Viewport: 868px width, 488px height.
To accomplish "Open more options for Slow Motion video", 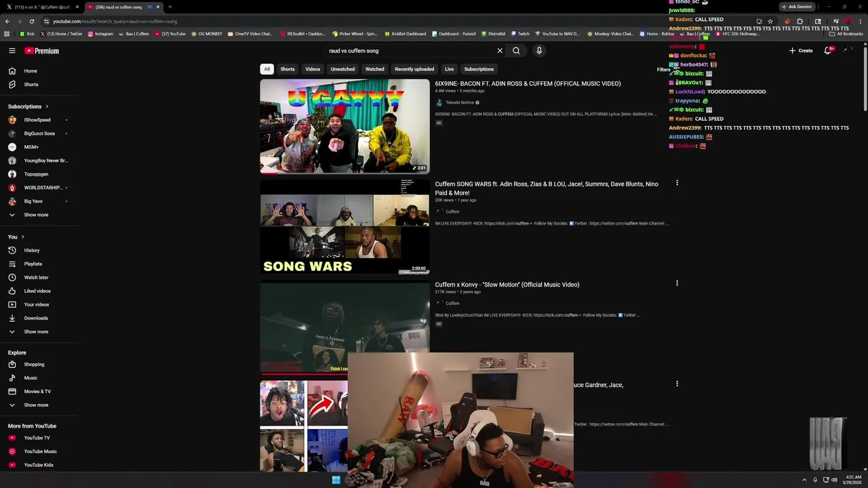I will [x=677, y=283].
